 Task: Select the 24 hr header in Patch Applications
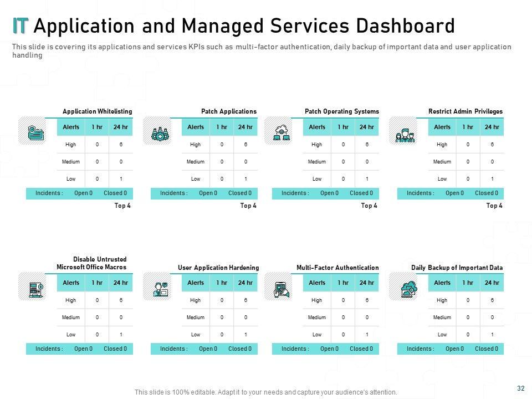pyautogui.click(x=245, y=127)
